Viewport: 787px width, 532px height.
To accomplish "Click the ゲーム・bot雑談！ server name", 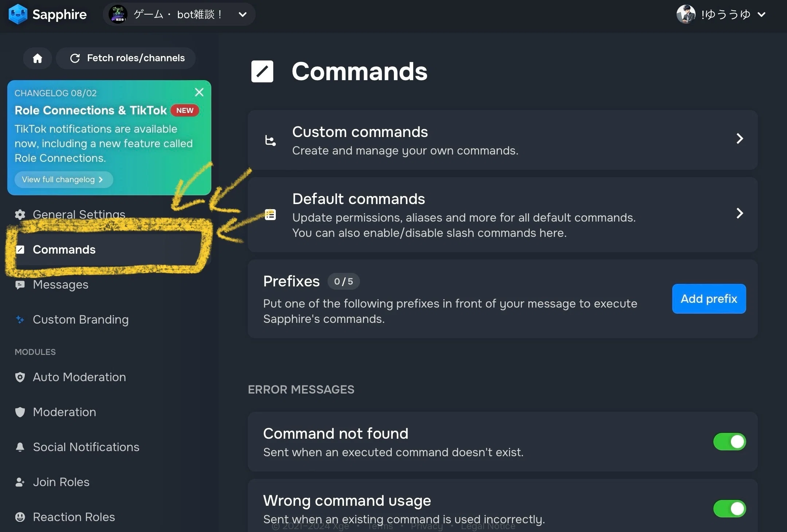I will coord(178,15).
